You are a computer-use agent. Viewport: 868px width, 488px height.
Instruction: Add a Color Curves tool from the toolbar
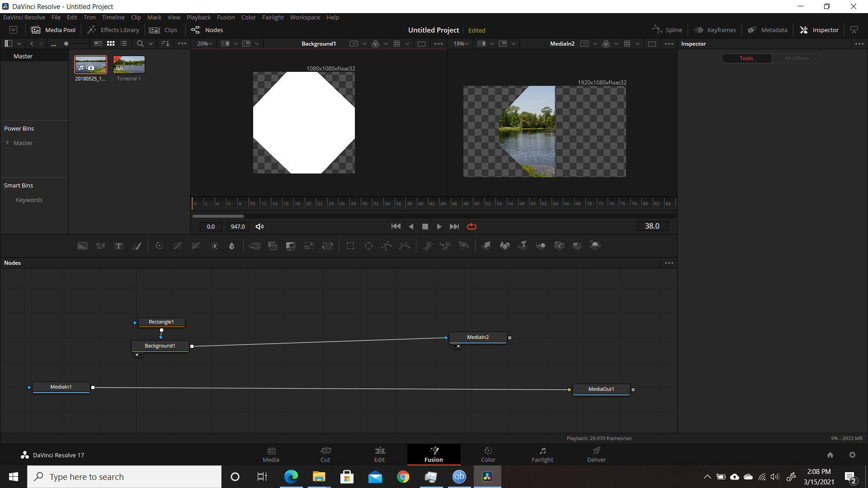(178, 246)
